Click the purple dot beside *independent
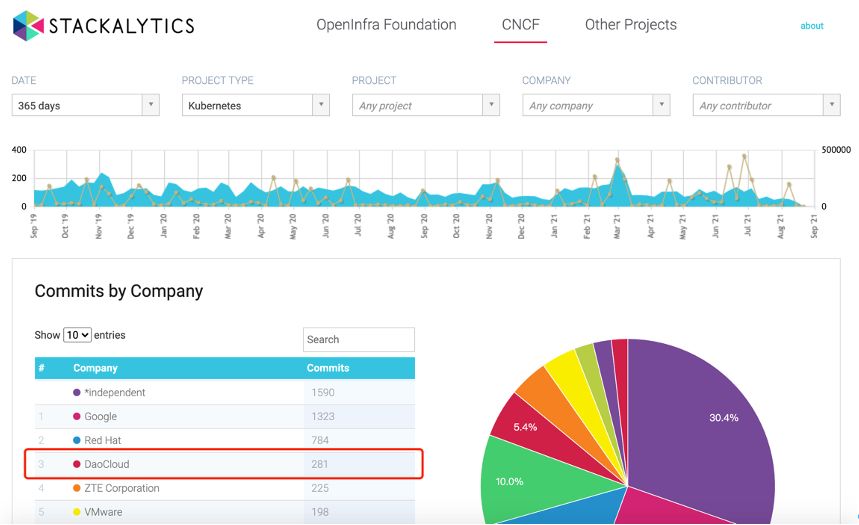859x525 pixels. [x=77, y=393]
